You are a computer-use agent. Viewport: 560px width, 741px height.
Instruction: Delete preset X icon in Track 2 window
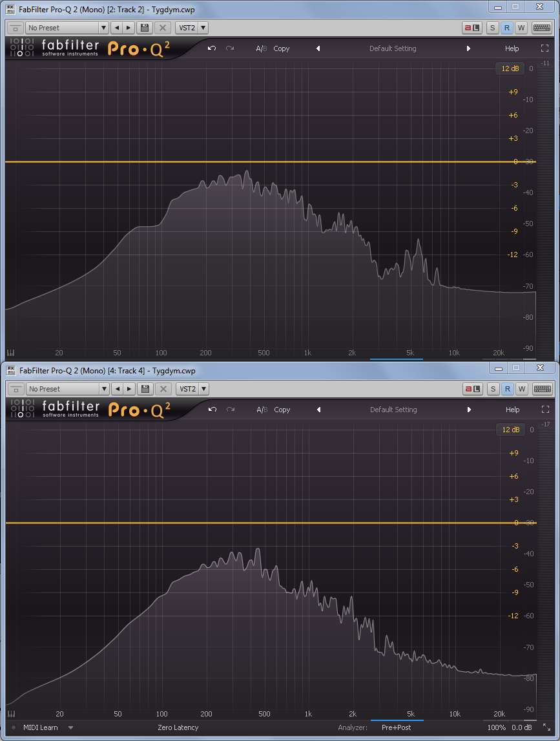(163, 28)
